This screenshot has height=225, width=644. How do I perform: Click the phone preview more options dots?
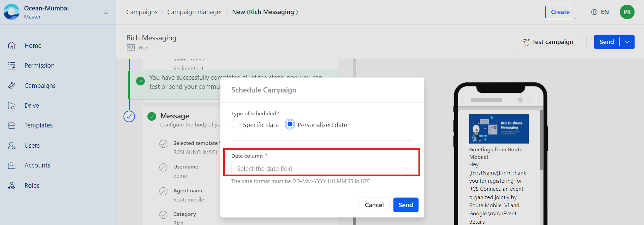539,100
